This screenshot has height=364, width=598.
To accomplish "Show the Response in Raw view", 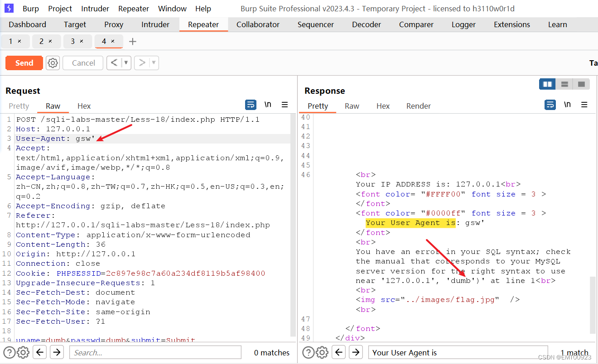I will click(x=352, y=106).
